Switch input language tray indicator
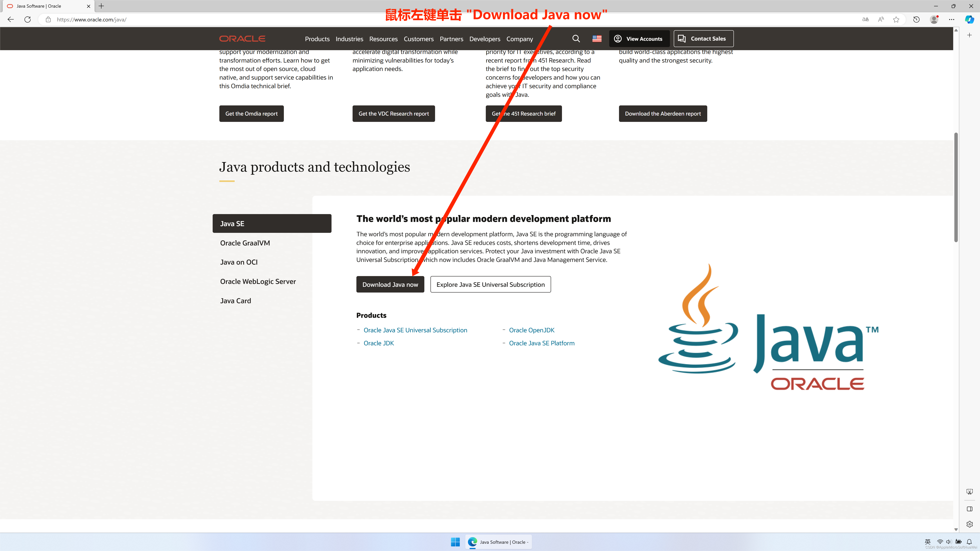Image resolution: width=980 pixels, height=551 pixels. (928, 541)
